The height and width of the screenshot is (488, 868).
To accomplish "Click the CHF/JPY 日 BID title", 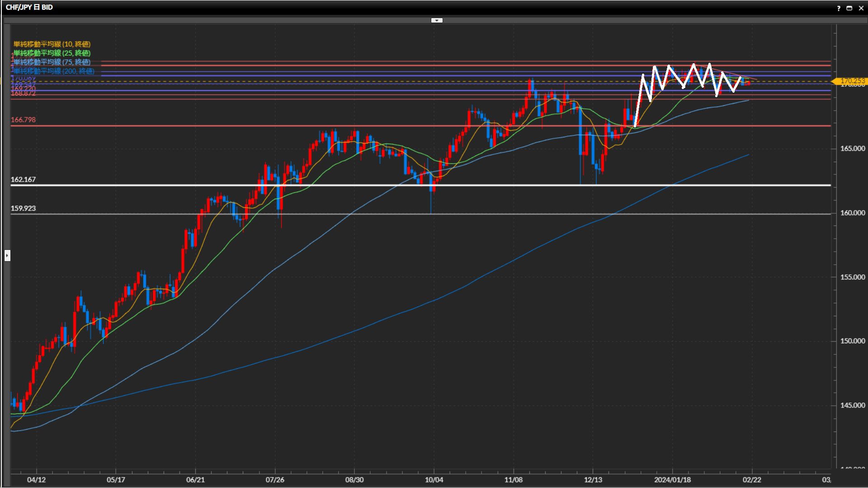I will [x=29, y=7].
